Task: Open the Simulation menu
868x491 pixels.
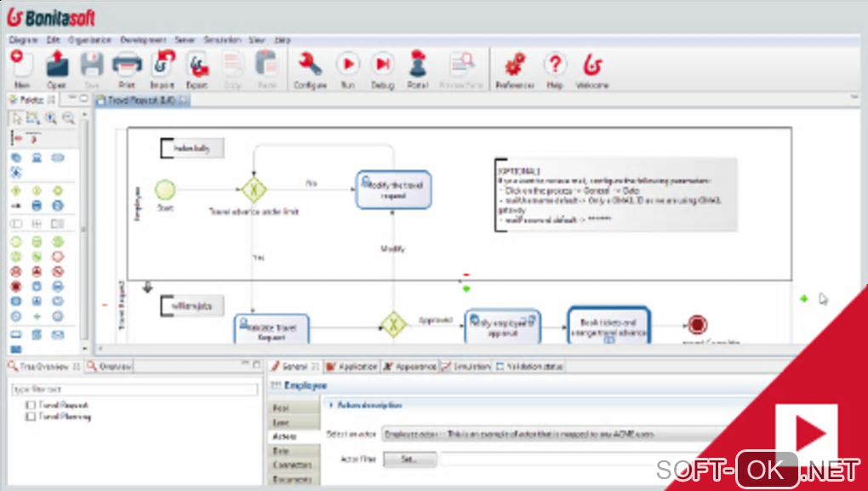Action: click(x=222, y=40)
